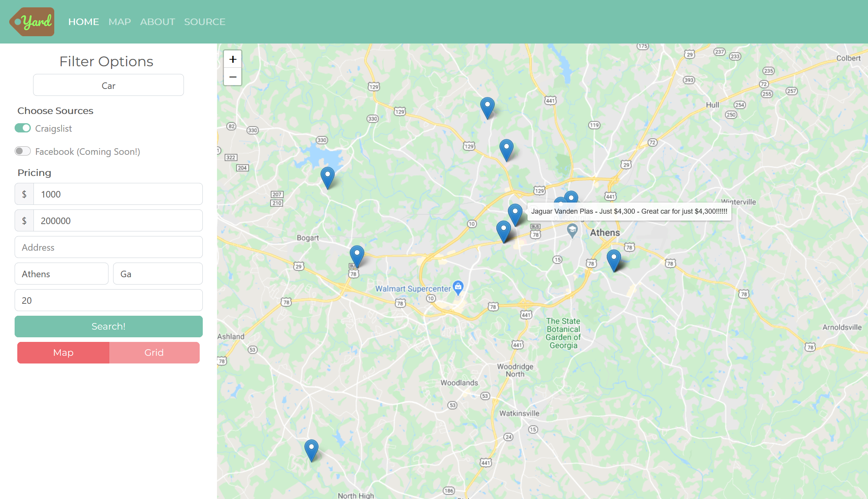Click marker east of Athens label

[614, 259]
